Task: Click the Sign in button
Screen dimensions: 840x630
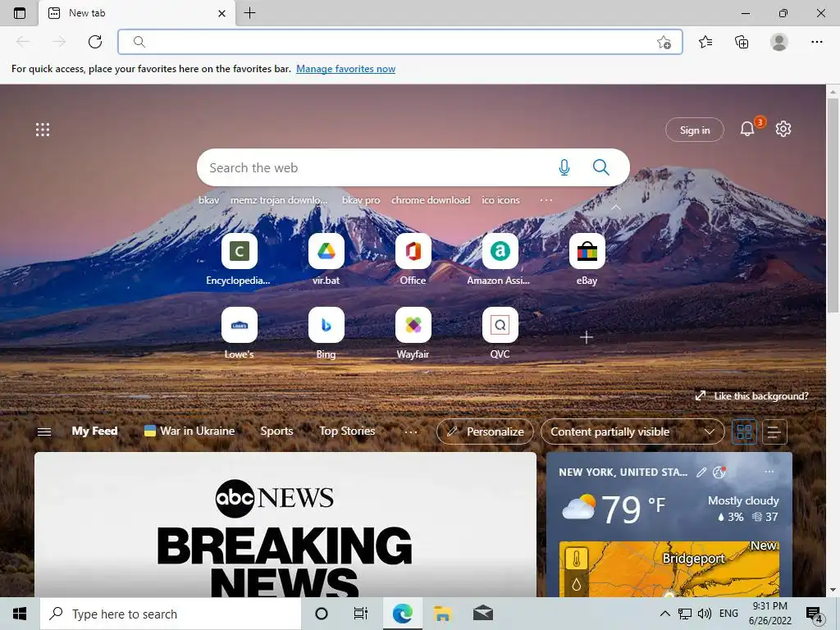Action: [x=694, y=130]
